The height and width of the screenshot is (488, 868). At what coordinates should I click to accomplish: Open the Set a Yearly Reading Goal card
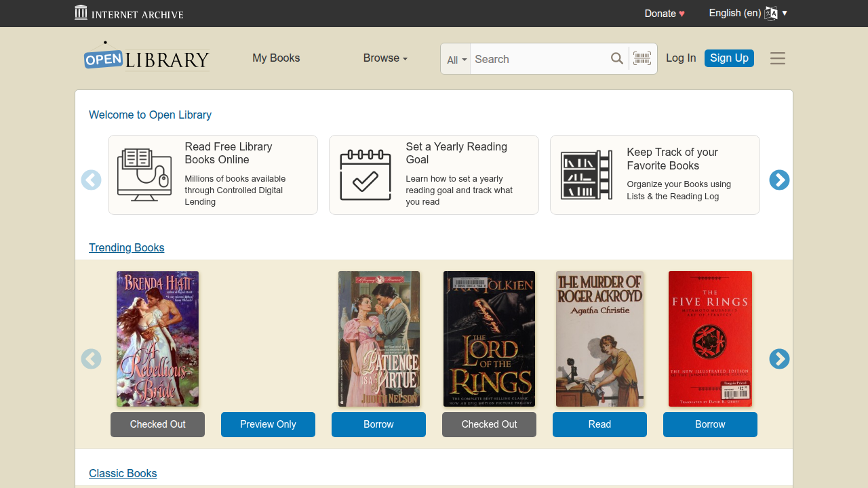click(434, 175)
